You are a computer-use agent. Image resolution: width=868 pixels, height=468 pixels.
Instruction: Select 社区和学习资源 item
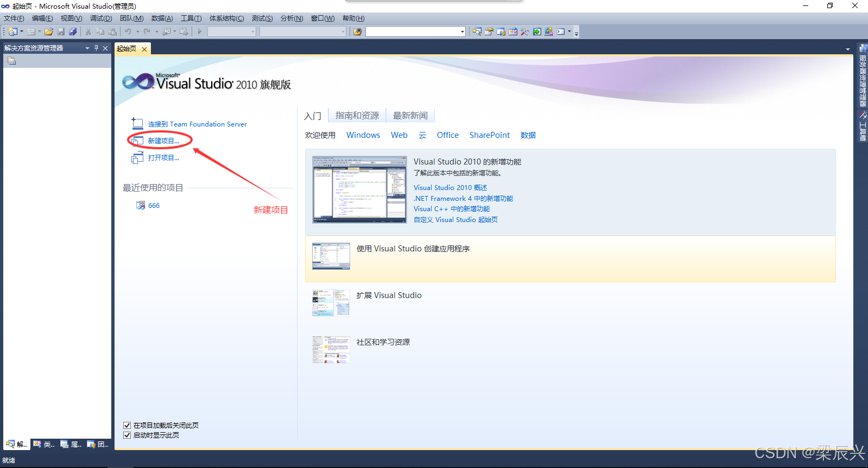(383, 342)
